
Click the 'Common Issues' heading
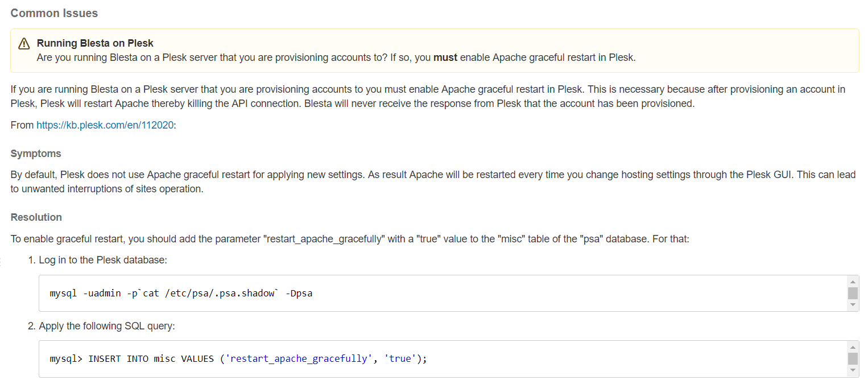[54, 13]
